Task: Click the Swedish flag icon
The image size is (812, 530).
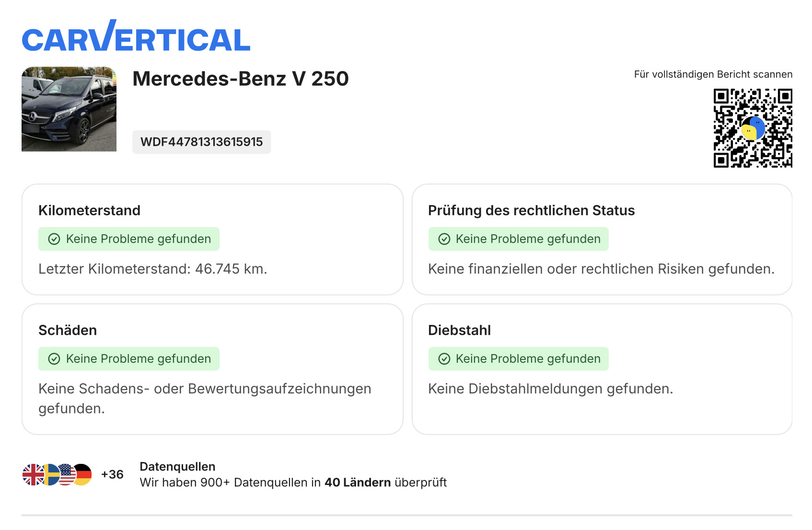Action: coord(50,475)
